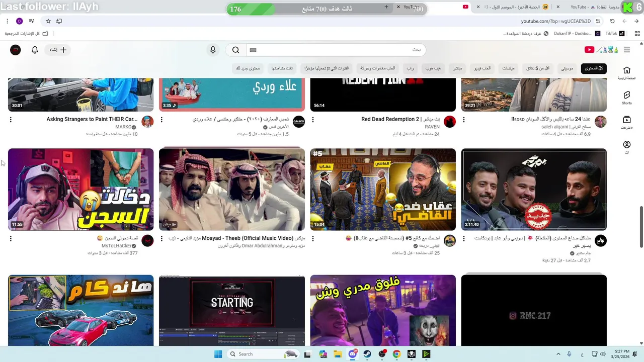Click the browser back arrow

[636, 21]
